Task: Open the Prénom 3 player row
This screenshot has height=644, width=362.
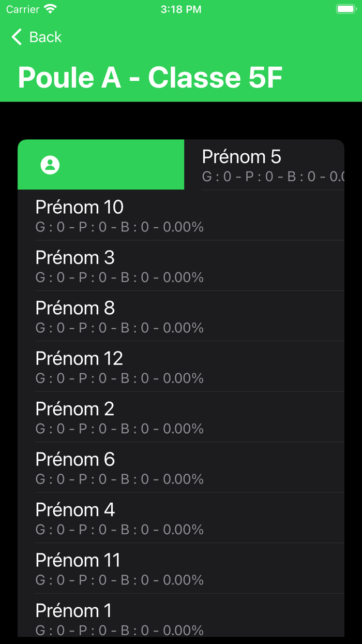Action: click(x=181, y=266)
